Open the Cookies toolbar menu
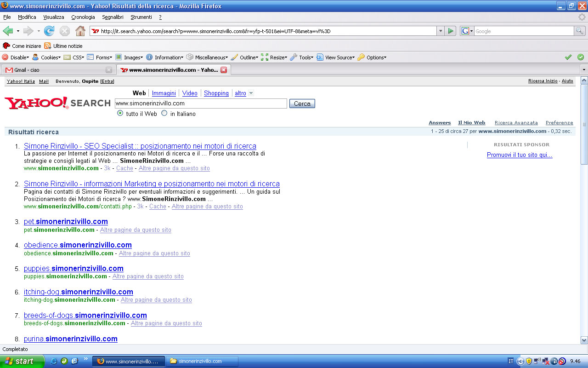The width and height of the screenshot is (588, 368). tap(46, 57)
